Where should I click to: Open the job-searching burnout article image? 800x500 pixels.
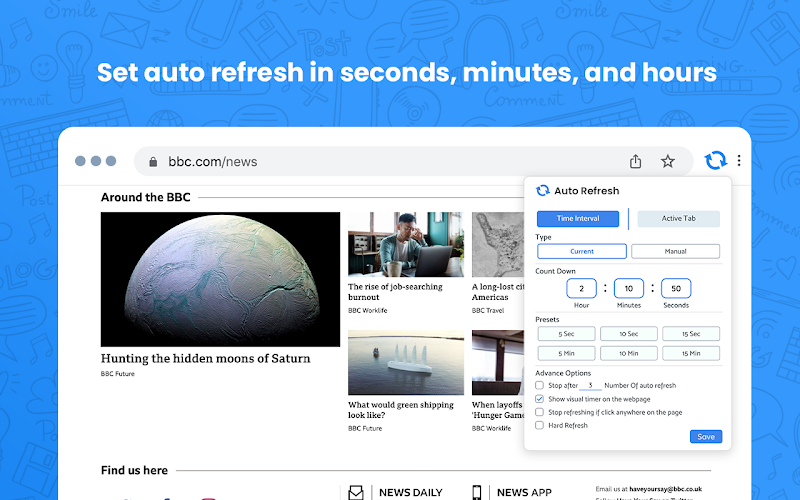(406, 244)
